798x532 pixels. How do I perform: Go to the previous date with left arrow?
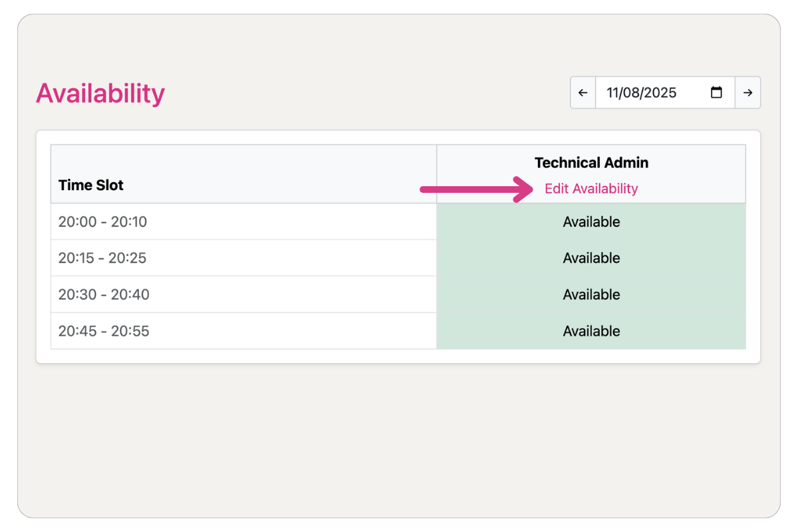(583, 92)
